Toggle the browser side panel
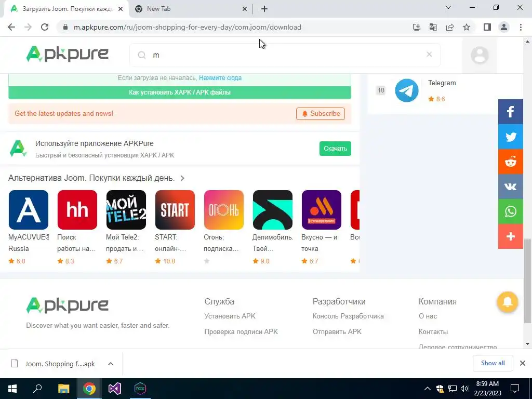This screenshot has width=532, height=399. [487, 27]
